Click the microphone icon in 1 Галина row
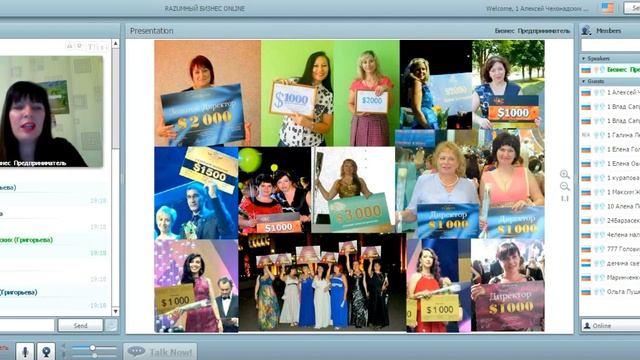640x360 pixels. point(596,135)
